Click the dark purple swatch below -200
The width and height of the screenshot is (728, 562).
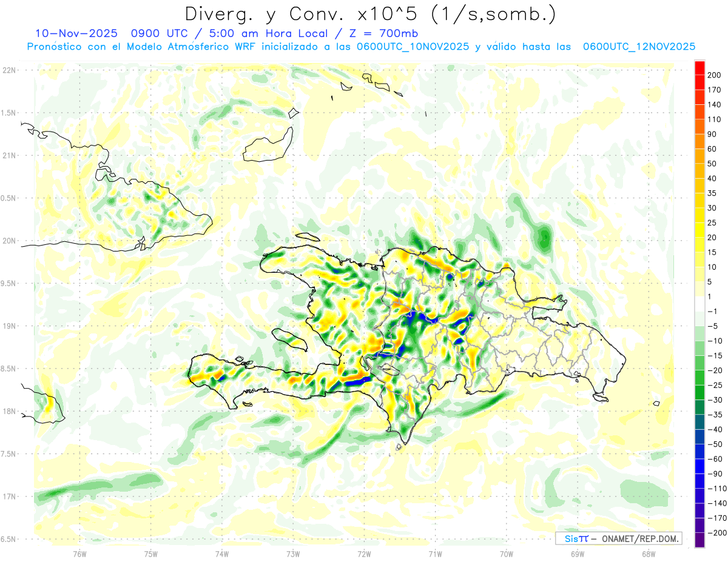699,540
